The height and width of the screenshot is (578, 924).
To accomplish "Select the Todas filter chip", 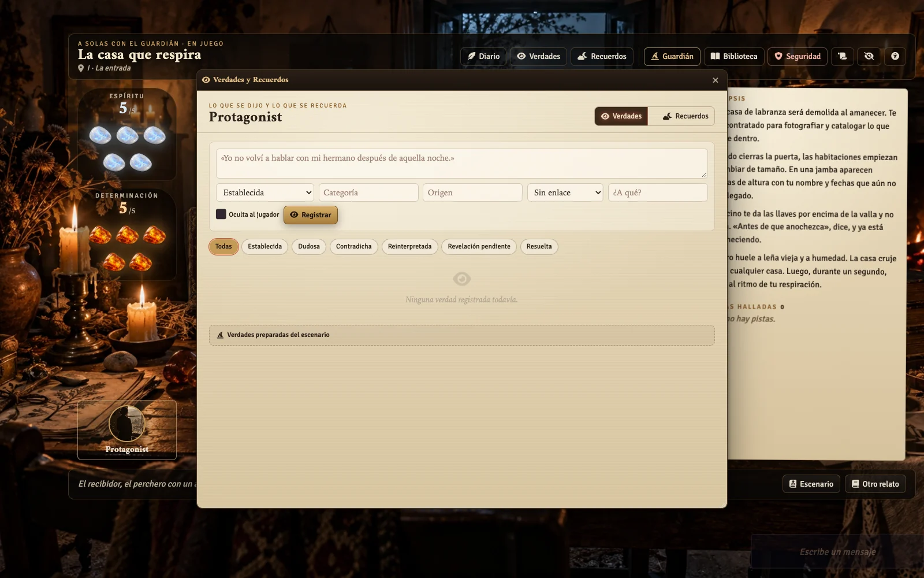I will pos(223,247).
